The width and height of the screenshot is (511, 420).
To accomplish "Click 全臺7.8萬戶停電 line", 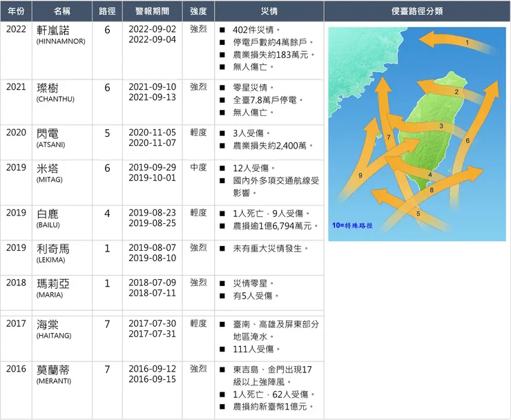I will pos(268,100).
